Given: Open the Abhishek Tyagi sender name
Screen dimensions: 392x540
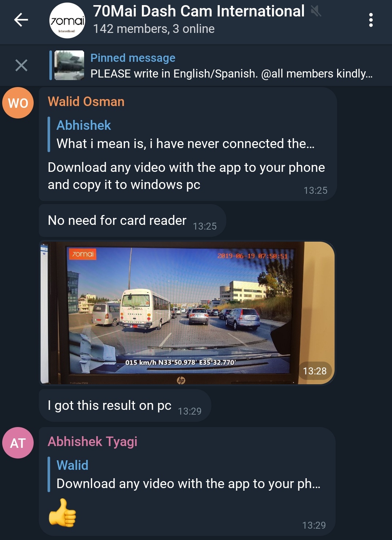Looking at the screenshot, I should click(x=93, y=442).
